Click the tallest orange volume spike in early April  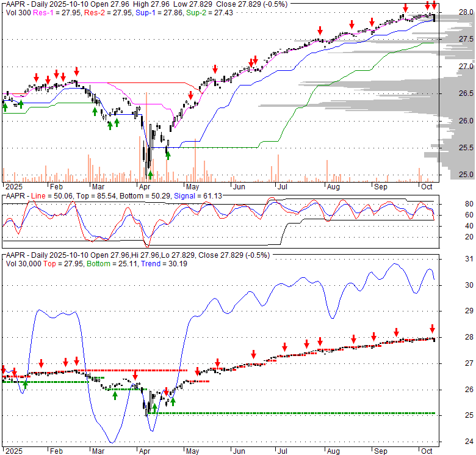pos(146,137)
